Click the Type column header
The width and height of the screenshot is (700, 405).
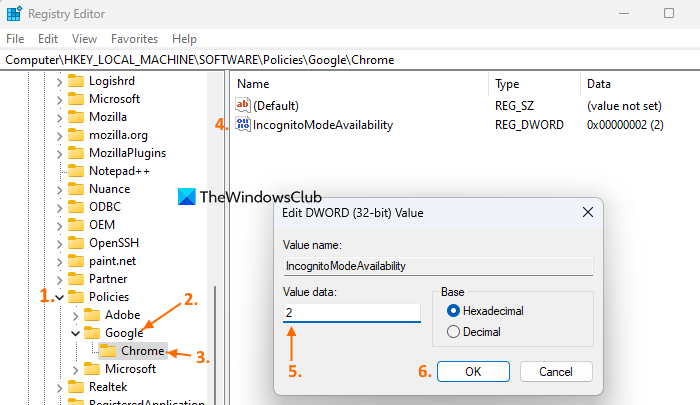coord(534,84)
